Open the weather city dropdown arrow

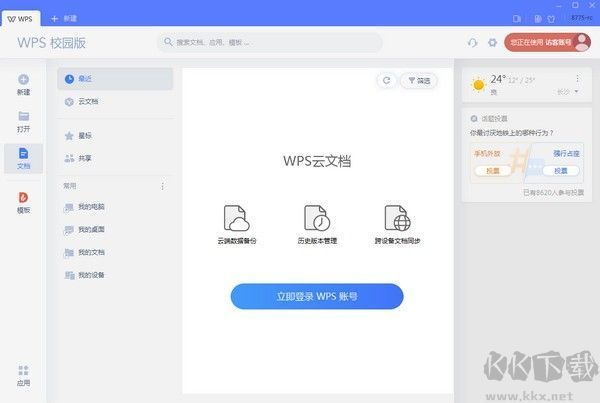576,92
